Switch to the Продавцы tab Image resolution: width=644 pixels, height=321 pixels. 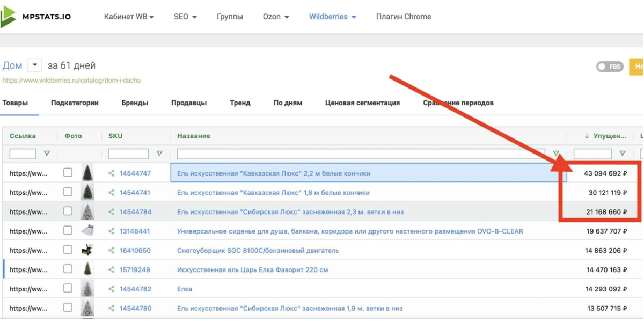tap(189, 103)
